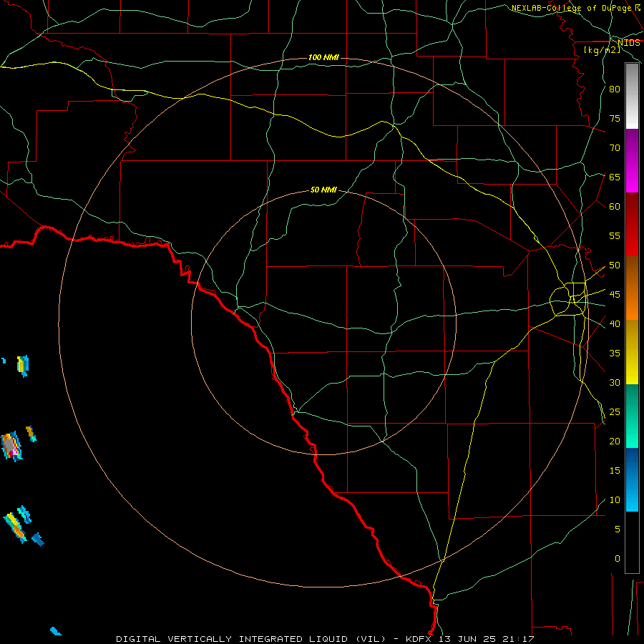Click the 30 value on the VIL scale

pyautogui.click(x=615, y=382)
